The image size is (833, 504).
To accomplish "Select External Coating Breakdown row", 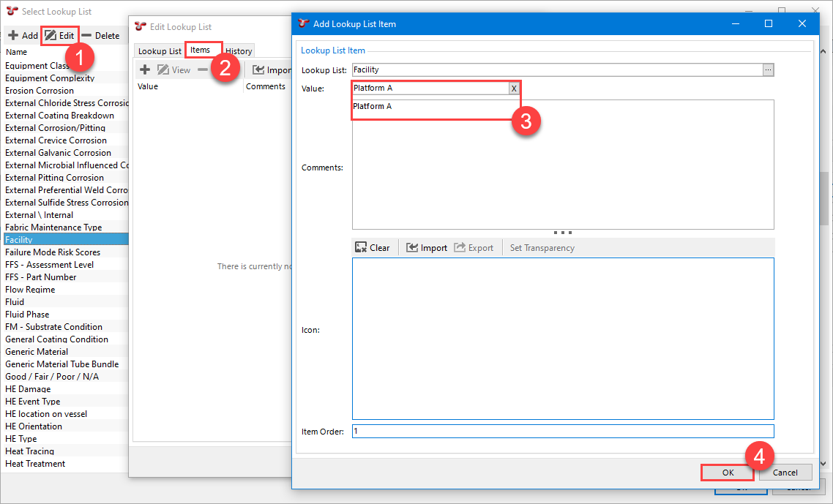I will [66, 116].
